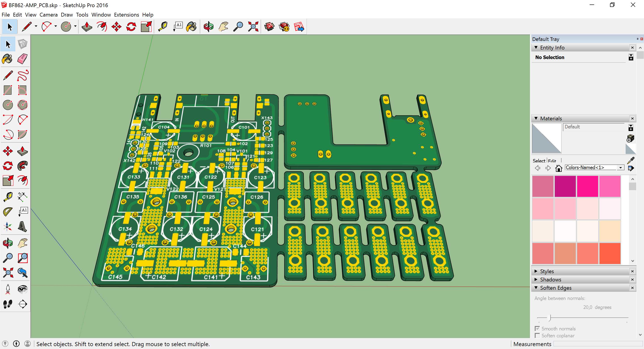Activate the Section Plane tool
Image resolution: width=644 pixels, height=349 pixels.
pyautogui.click(x=23, y=304)
